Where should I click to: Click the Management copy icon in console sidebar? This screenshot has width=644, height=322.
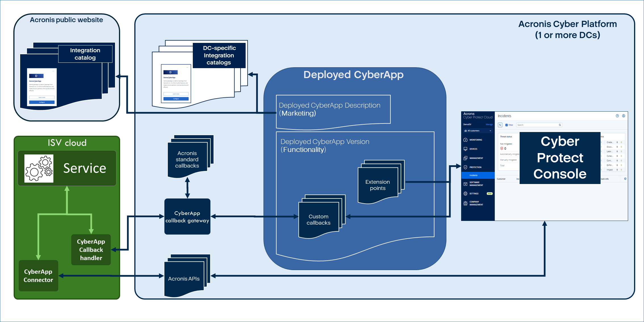(x=465, y=158)
